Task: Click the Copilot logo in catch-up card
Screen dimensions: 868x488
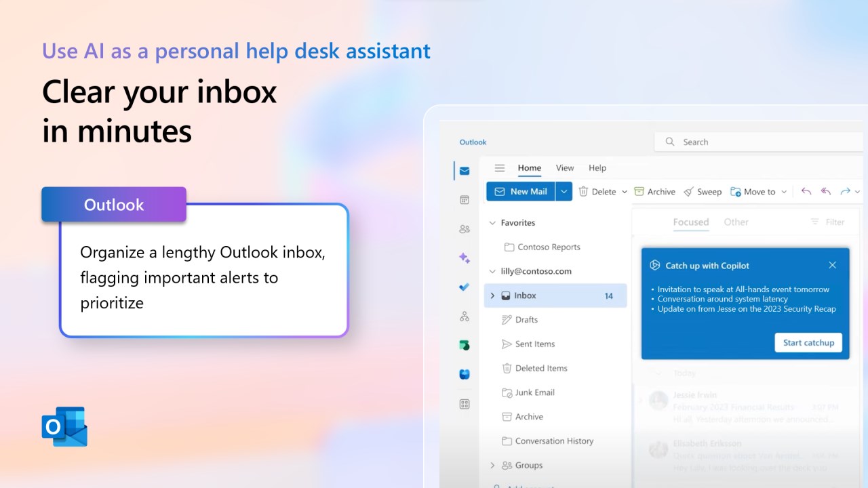Action: pos(655,266)
